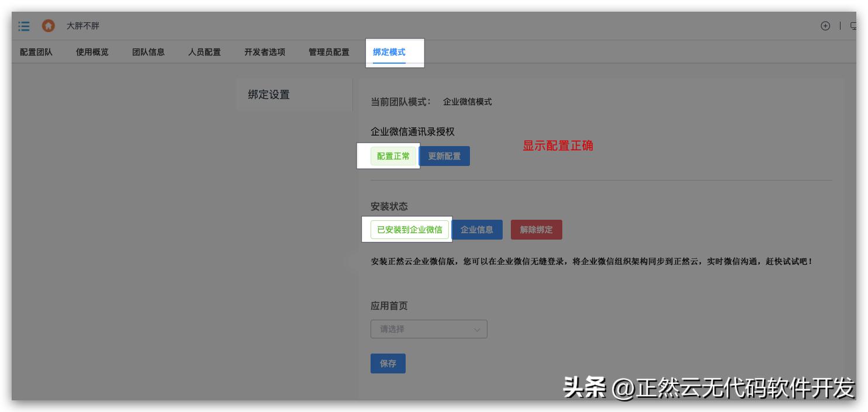Image resolution: width=868 pixels, height=412 pixels.
Task: Open the 开发者选项 tab
Action: pyautogui.click(x=266, y=52)
